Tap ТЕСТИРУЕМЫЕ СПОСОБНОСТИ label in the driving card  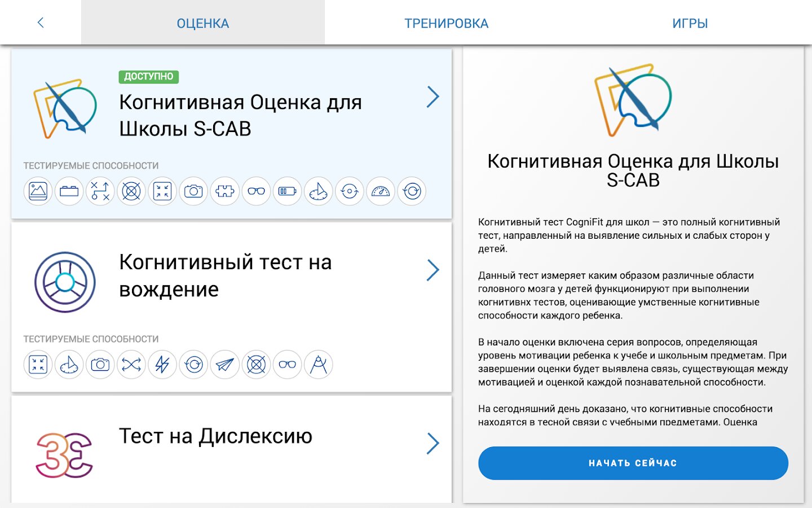click(91, 339)
